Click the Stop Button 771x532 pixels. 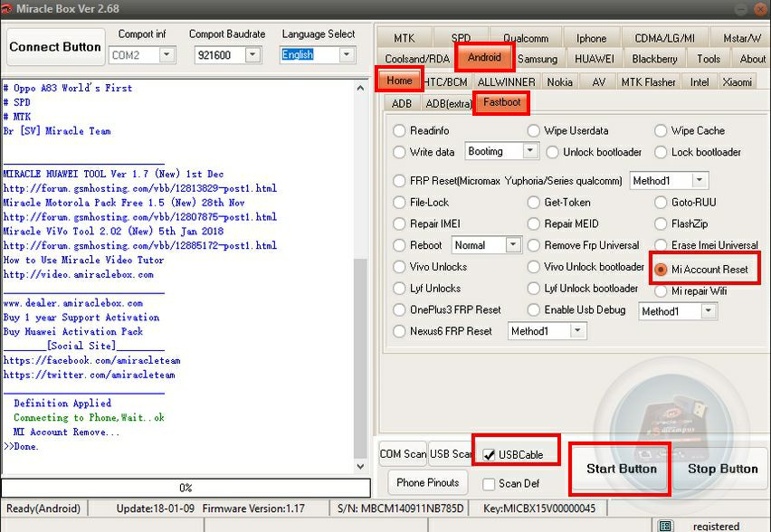coord(722,469)
